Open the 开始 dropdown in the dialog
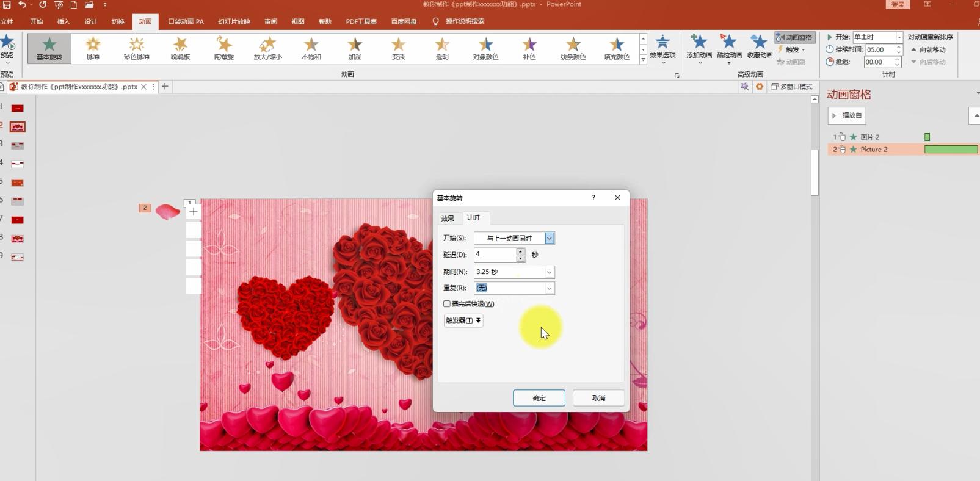 [550, 239]
